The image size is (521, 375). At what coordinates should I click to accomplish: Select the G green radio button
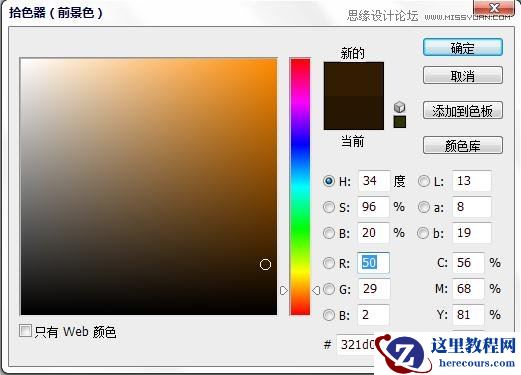pyautogui.click(x=329, y=289)
